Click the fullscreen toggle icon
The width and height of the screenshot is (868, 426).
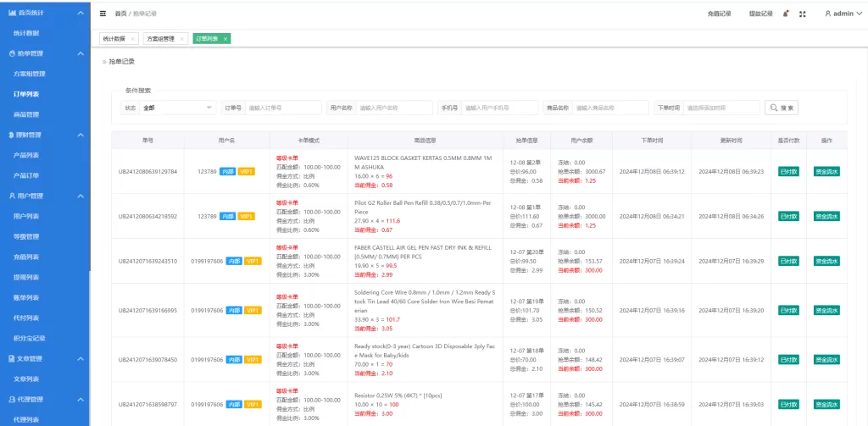803,14
